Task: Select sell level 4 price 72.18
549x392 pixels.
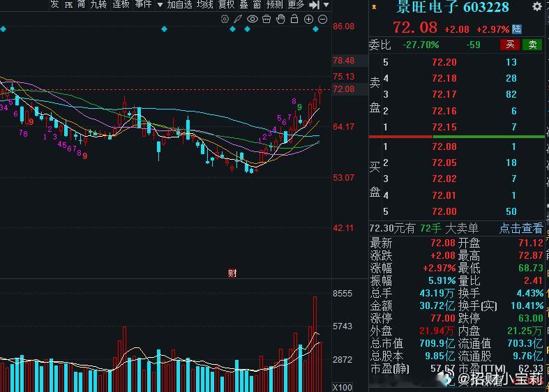Action: click(444, 78)
